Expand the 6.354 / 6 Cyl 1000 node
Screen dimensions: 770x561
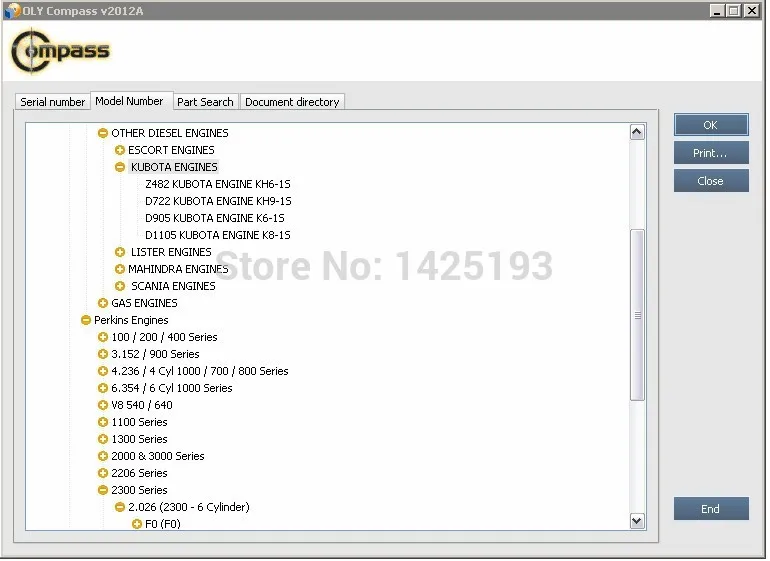click(103, 389)
